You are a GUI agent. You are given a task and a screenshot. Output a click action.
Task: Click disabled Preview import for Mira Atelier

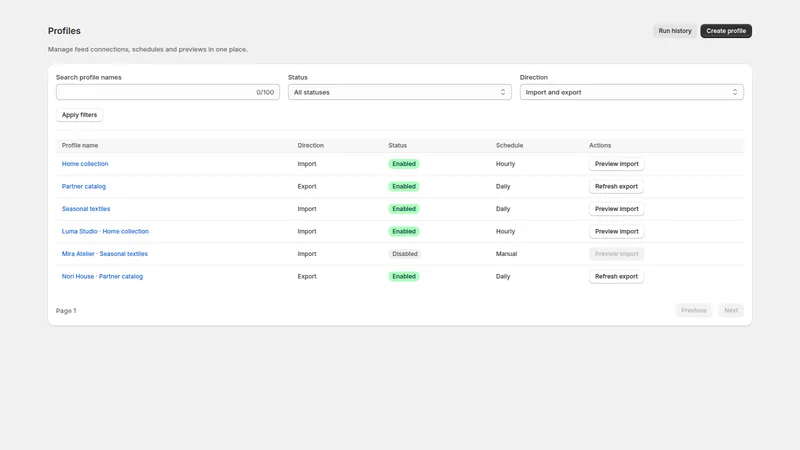[x=616, y=254]
